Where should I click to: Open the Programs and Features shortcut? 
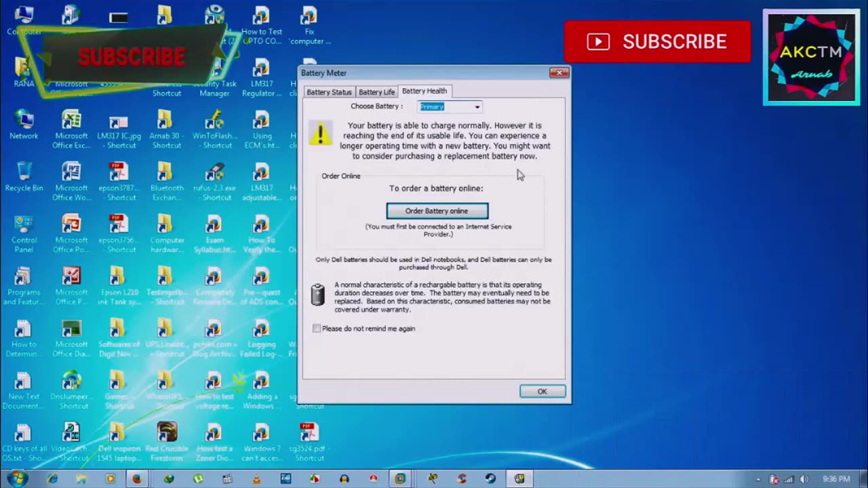[24, 285]
